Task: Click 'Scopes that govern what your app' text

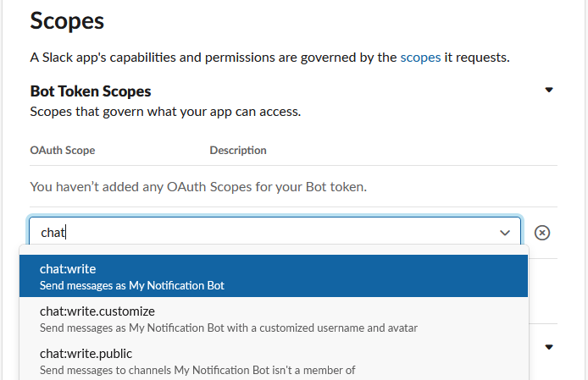Action: [165, 112]
